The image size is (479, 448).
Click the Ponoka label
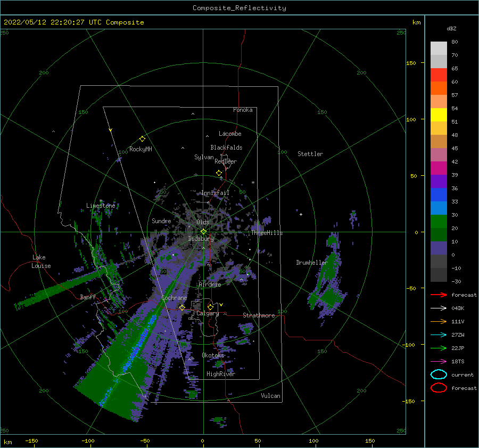[x=243, y=110]
